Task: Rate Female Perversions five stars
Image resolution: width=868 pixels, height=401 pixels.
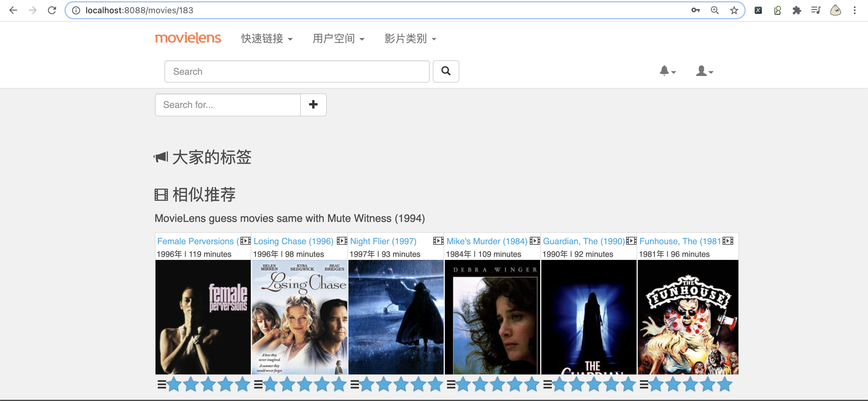Action: [242, 384]
